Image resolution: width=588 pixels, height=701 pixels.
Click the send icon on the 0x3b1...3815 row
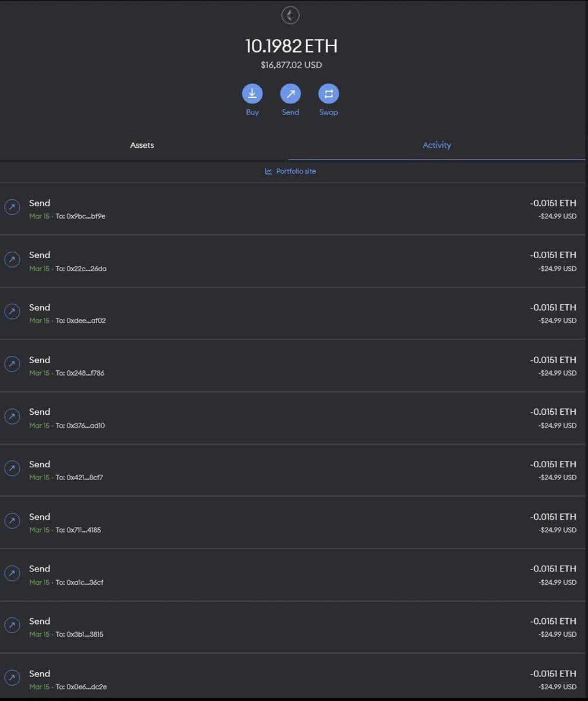pos(12,626)
